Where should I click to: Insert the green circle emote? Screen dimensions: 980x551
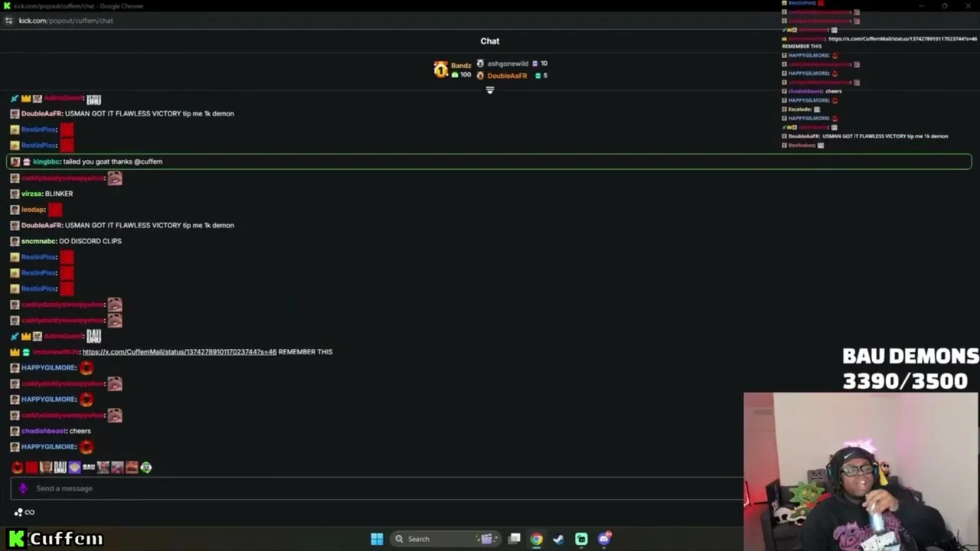tap(145, 468)
